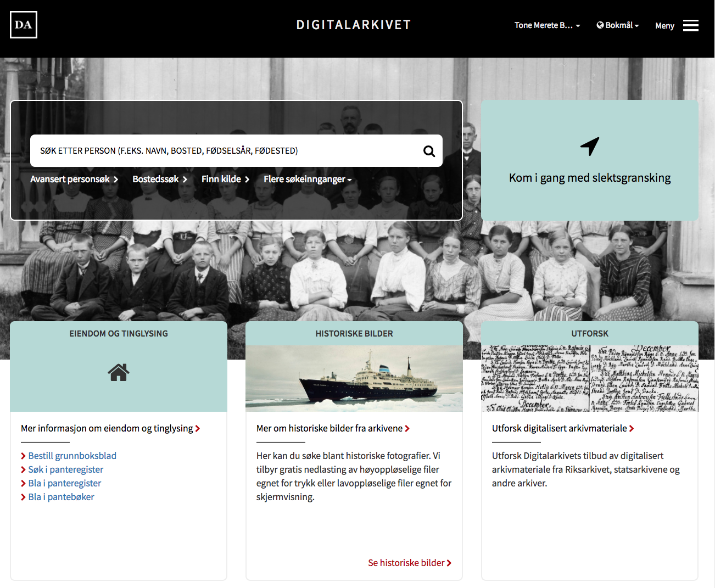This screenshot has width=715, height=588.
Task: Click the chevron after Finn kilde
Action: pyautogui.click(x=247, y=180)
